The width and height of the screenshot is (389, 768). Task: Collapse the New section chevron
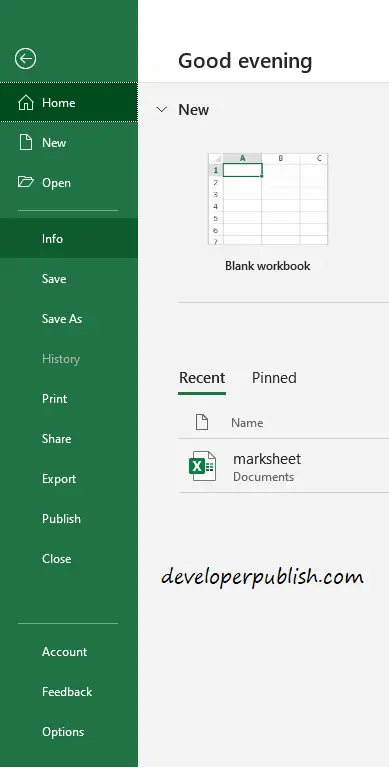point(162,109)
